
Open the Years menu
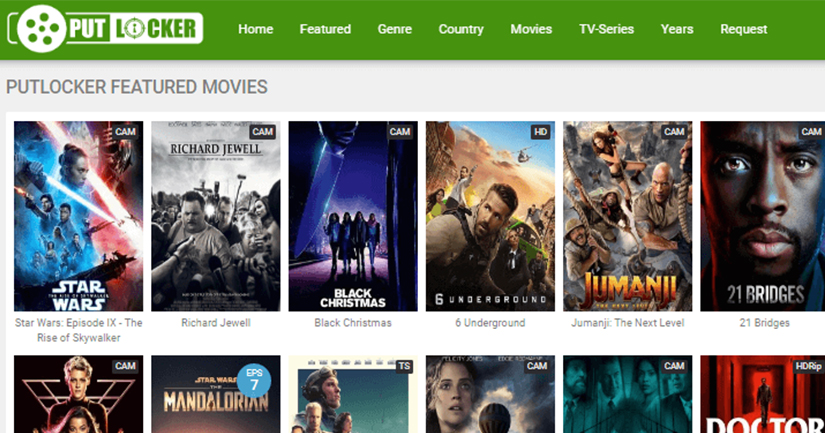coord(677,29)
